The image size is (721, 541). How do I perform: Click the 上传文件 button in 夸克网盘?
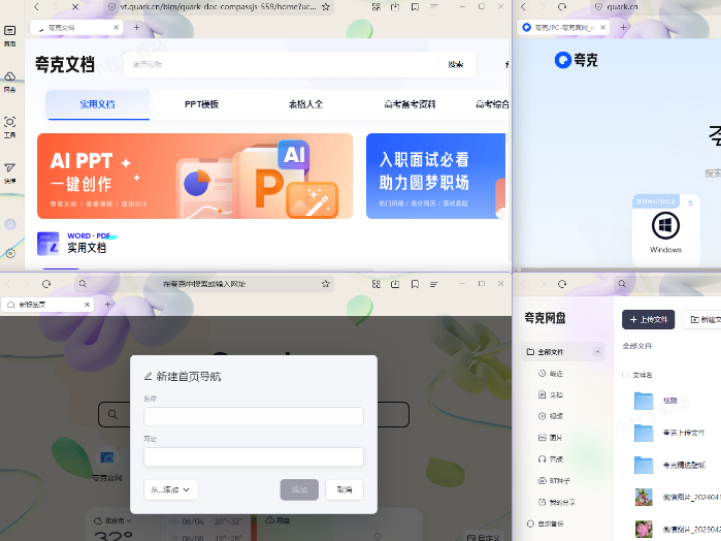[x=648, y=319]
